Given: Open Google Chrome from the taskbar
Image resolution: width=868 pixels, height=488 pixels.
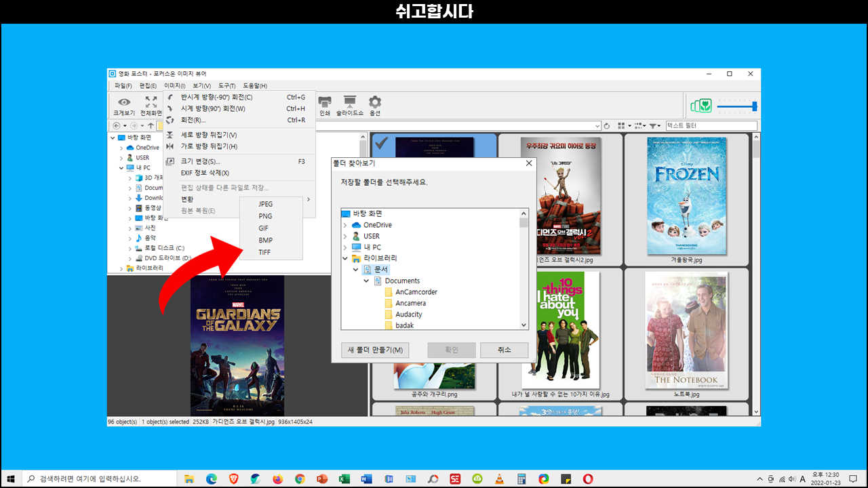Looking at the screenshot, I should coord(300,479).
